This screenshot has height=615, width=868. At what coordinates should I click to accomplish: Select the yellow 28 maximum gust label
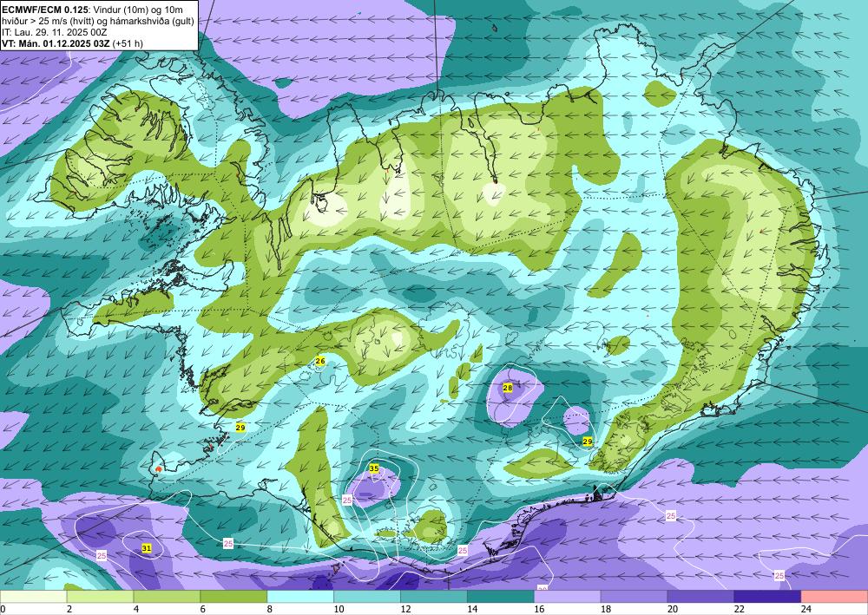coord(508,389)
